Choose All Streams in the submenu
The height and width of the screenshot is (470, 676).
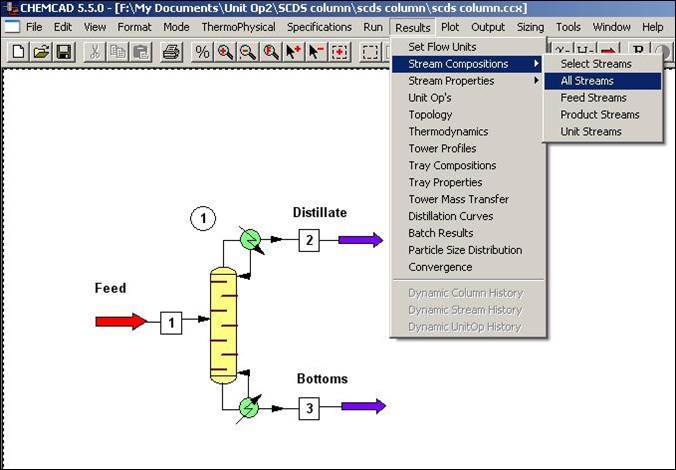coord(603,81)
